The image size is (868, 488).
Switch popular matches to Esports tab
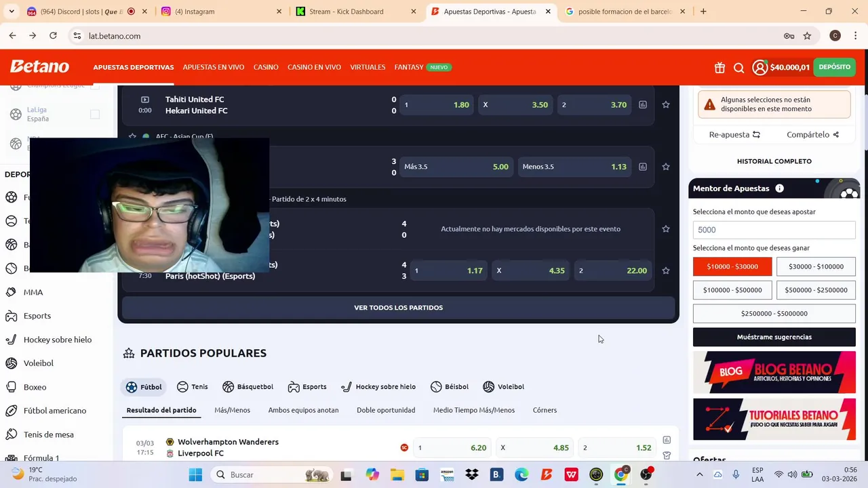pos(307,387)
